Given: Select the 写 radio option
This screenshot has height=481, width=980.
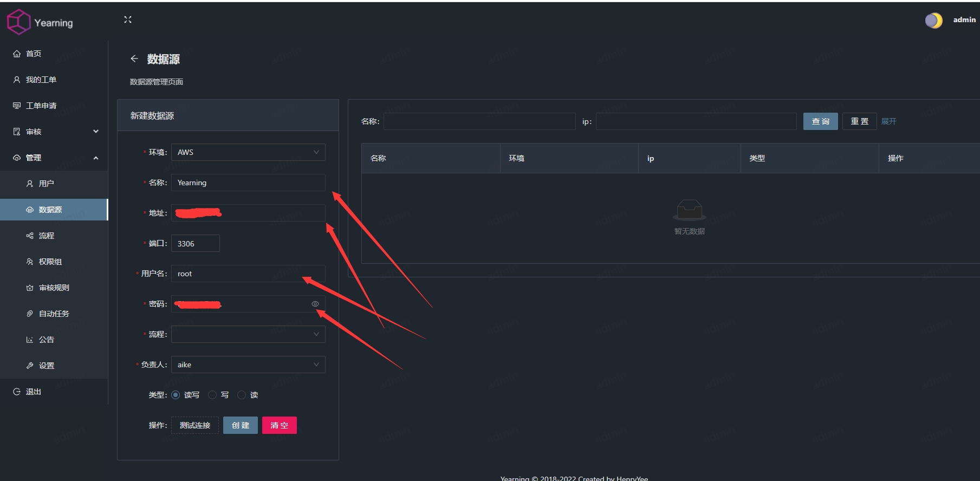Looking at the screenshot, I should pos(212,395).
